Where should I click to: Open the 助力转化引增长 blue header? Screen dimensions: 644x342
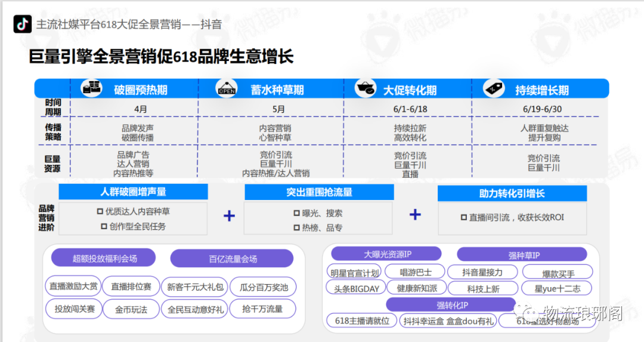[x=512, y=193]
